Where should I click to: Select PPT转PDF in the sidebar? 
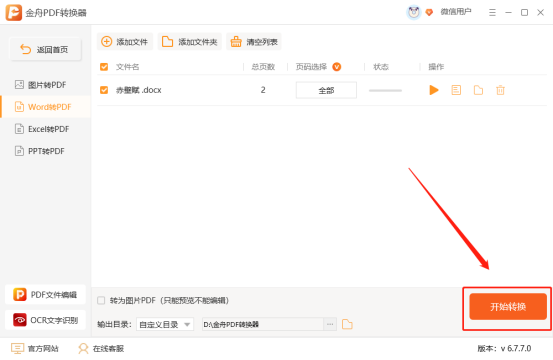pyautogui.click(x=45, y=151)
